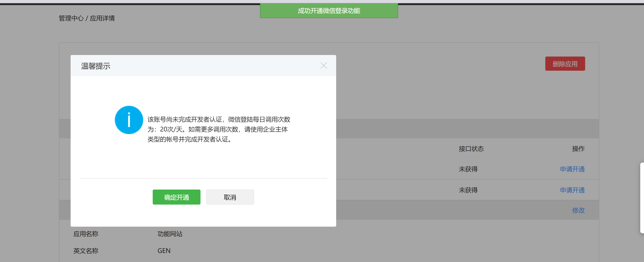This screenshot has width=644, height=262.
Task: Select 应用详情 breadcrumb item
Action: click(x=102, y=18)
